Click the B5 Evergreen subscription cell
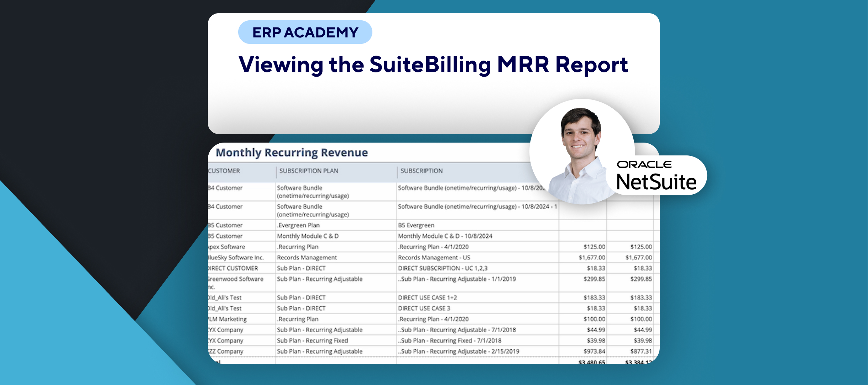 tap(416, 225)
